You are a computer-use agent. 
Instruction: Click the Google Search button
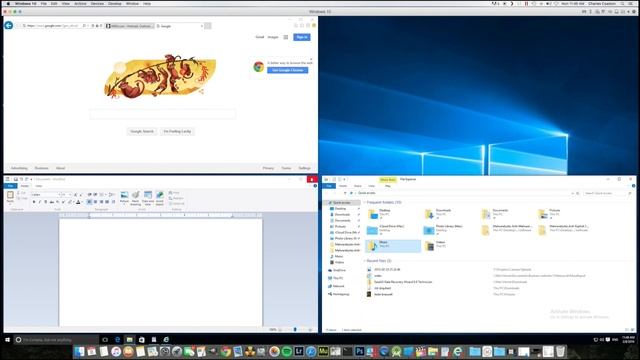tap(142, 131)
